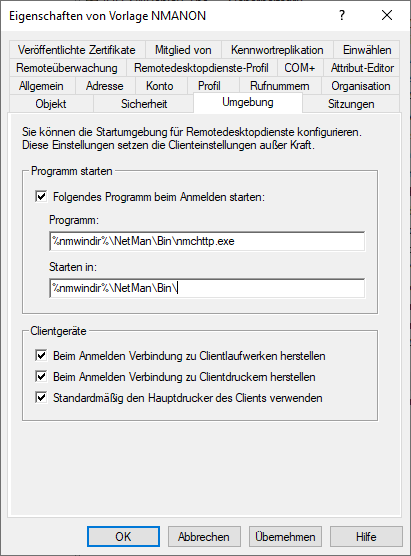Click the Programm path input field

click(207, 241)
